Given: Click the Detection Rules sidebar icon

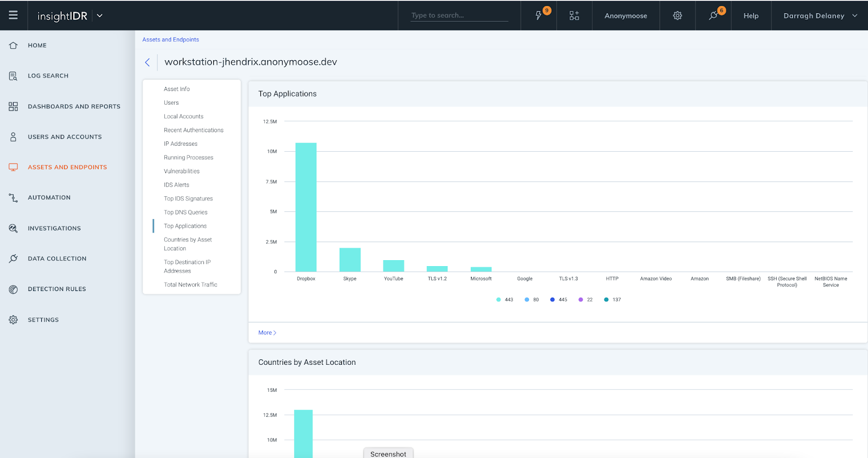Looking at the screenshot, I should coord(14,289).
